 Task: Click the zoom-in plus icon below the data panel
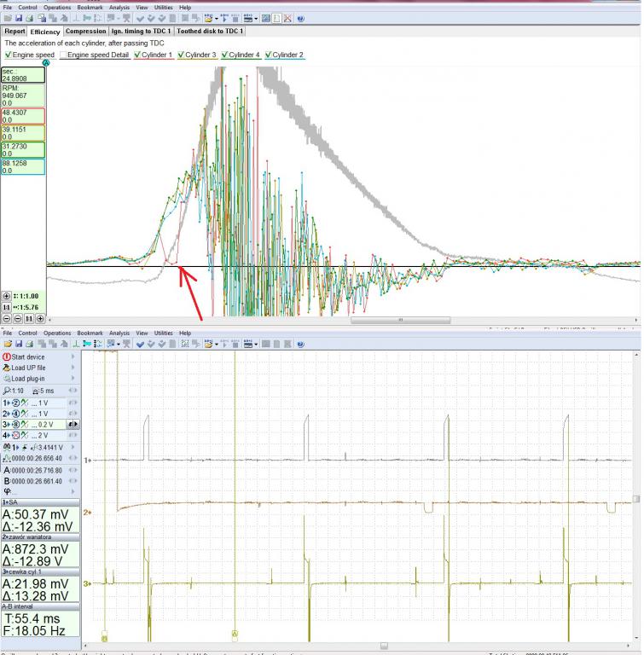click(x=7, y=295)
